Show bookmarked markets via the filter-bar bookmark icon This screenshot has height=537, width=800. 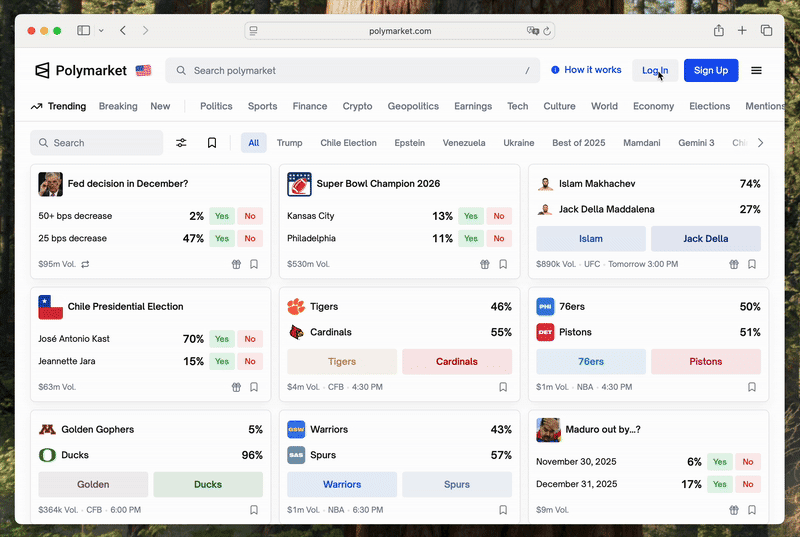pyautogui.click(x=212, y=143)
